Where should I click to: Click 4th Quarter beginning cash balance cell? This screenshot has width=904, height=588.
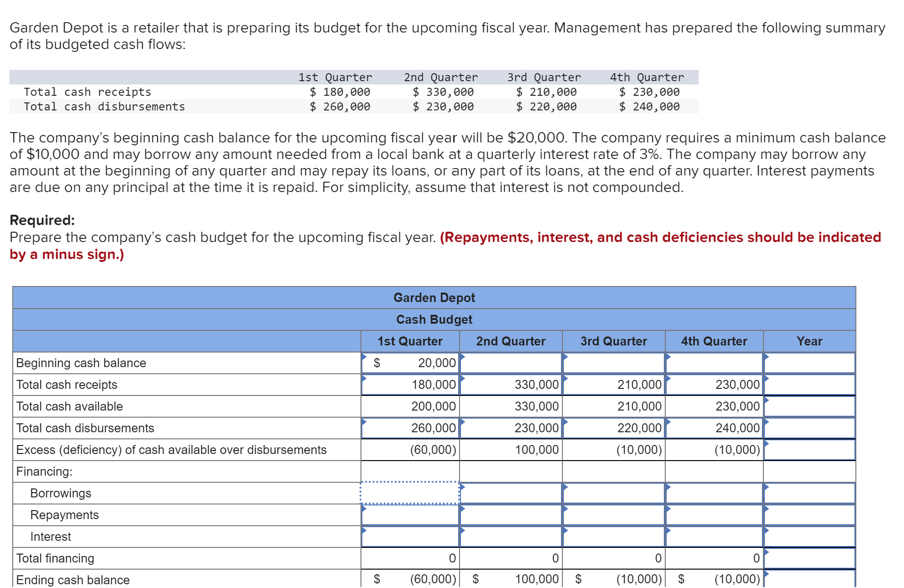pyautogui.click(x=714, y=363)
